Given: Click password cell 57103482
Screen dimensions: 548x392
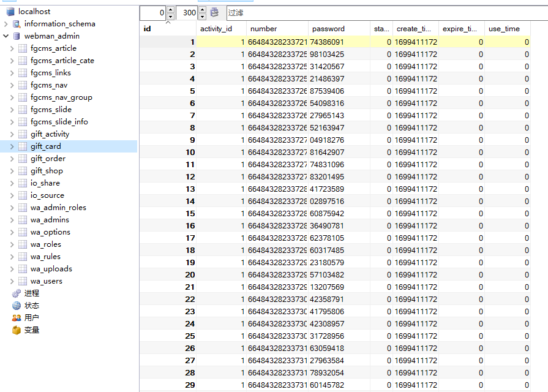Looking at the screenshot, I should coord(339,274).
